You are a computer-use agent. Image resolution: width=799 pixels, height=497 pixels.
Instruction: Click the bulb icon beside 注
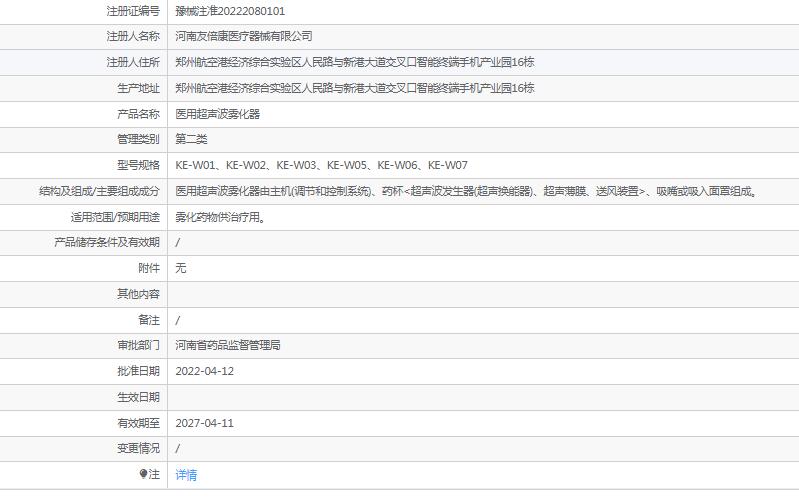coord(143,475)
